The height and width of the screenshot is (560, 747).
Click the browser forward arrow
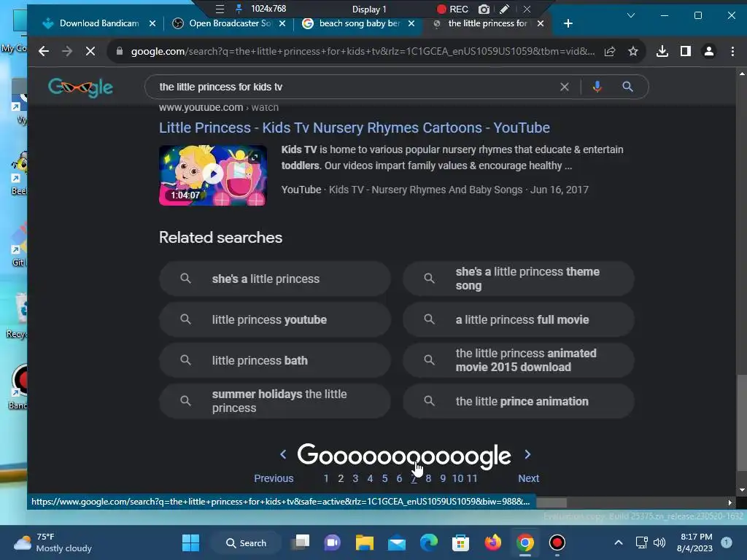[66, 51]
